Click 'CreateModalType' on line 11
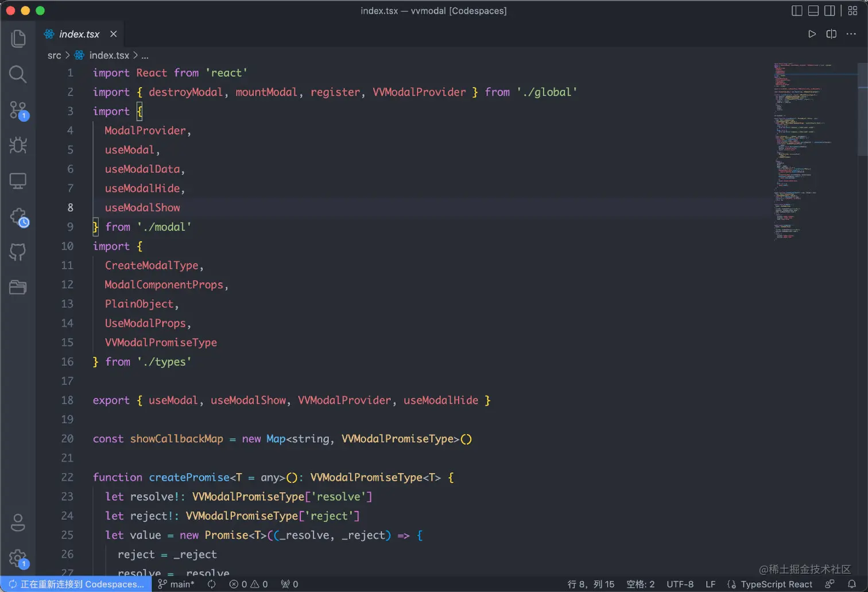Viewport: 868px width, 592px height. point(152,265)
